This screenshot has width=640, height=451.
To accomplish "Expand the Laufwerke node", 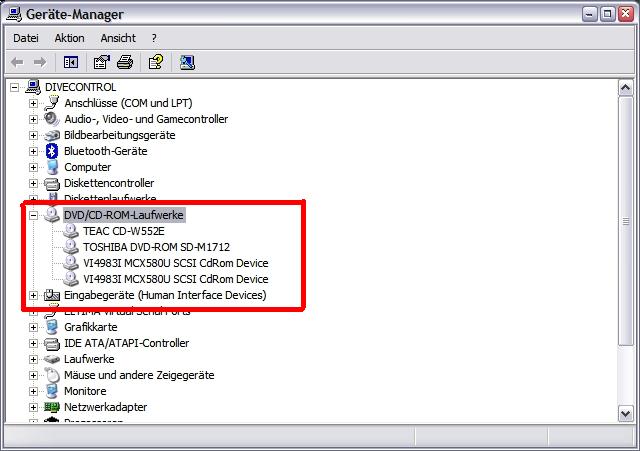I will [33, 359].
